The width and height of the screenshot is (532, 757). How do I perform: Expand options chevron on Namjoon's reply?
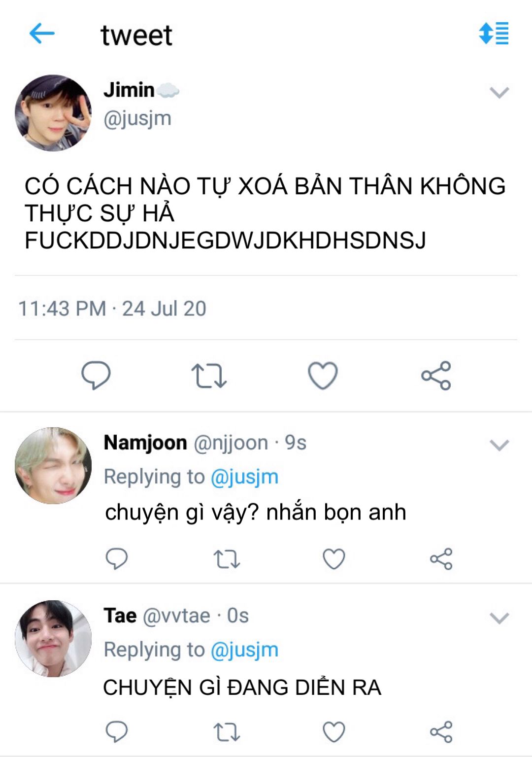click(x=499, y=446)
